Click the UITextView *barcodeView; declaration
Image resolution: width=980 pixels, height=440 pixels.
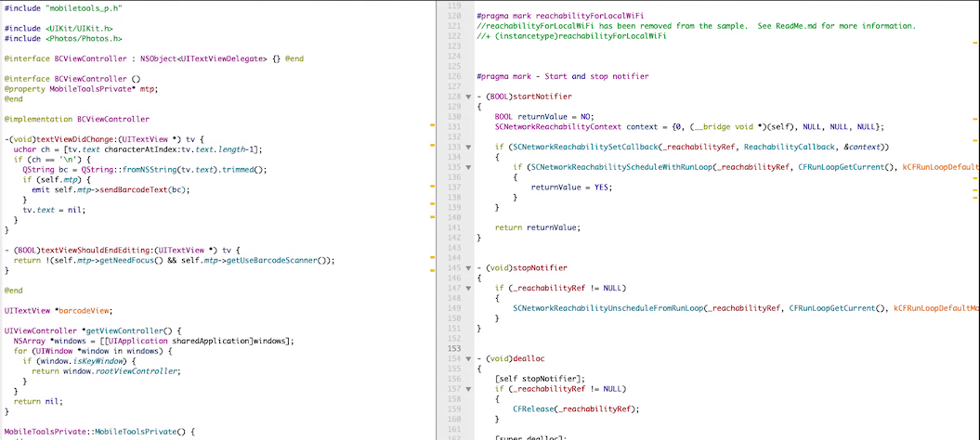tap(59, 311)
